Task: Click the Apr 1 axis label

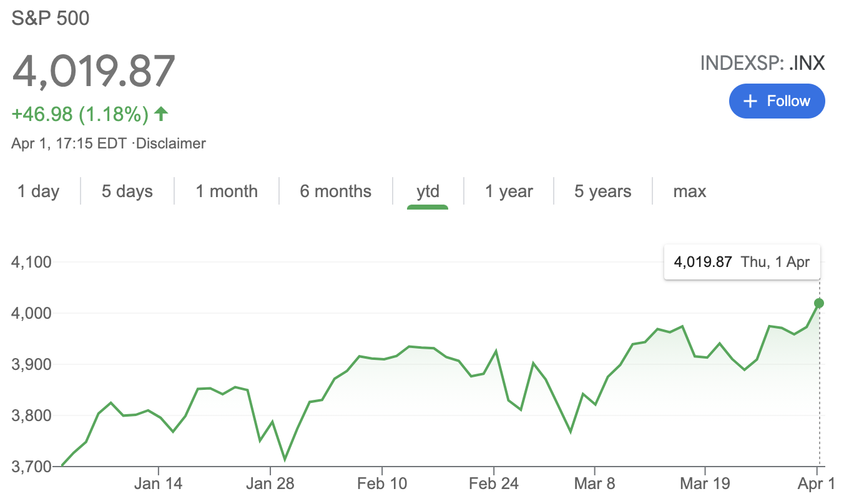Action: [817, 484]
